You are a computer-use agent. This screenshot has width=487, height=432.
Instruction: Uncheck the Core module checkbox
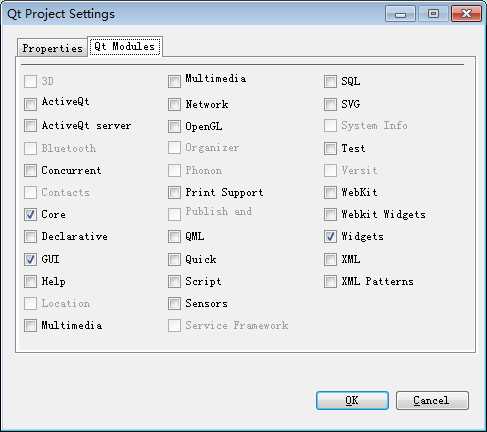pyautogui.click(x=30, y=215)
